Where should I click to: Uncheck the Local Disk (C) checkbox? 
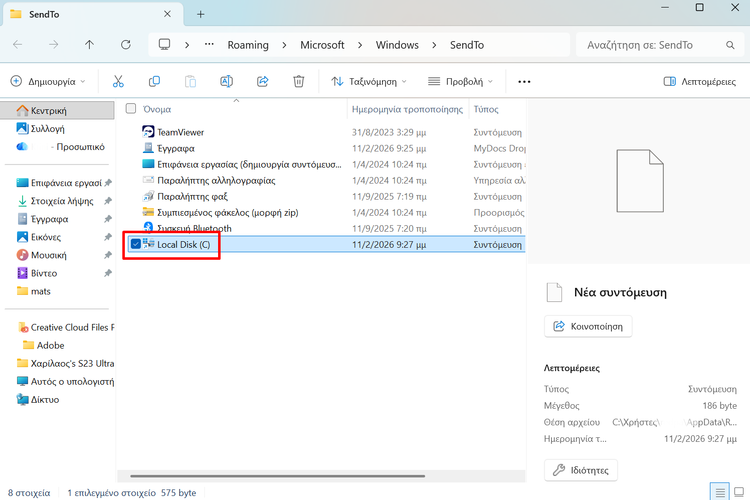135,245
